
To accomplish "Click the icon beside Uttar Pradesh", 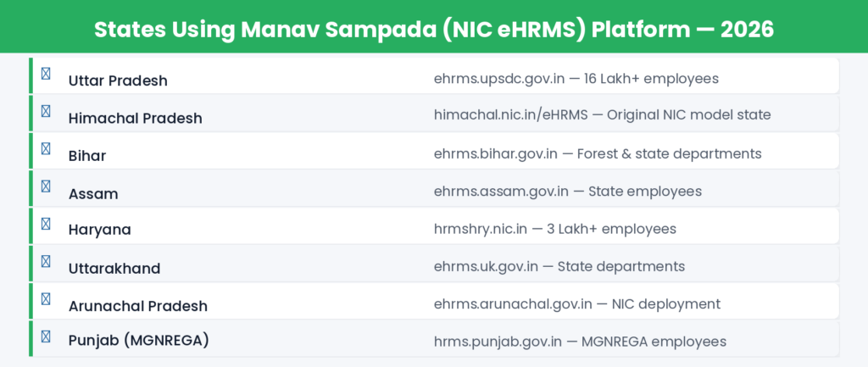I will click(46, 73).
